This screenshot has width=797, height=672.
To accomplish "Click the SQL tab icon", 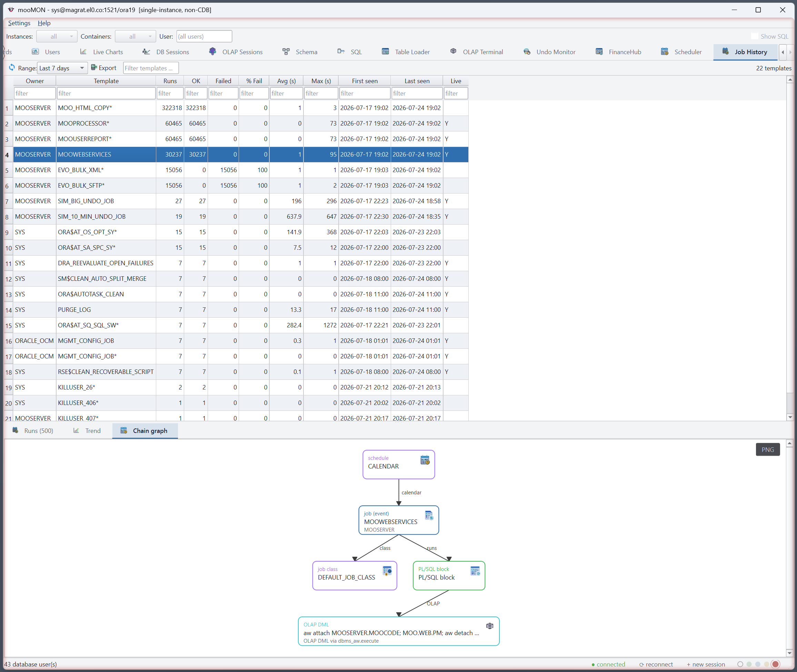I will [x=341, y=51].
